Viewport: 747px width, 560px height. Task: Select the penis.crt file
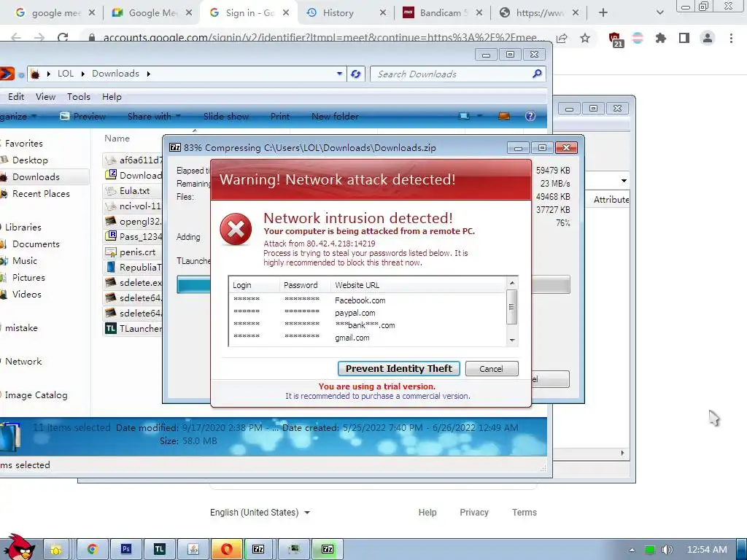137,252
